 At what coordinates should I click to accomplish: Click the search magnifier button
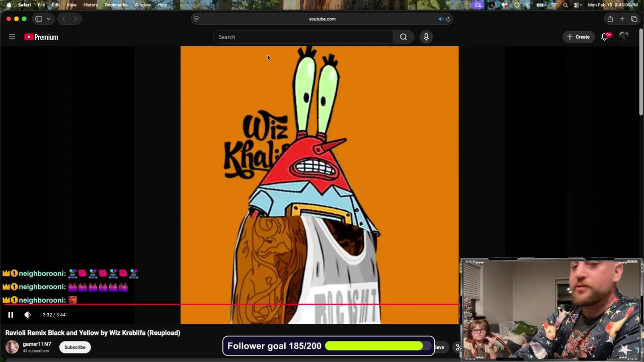point(404,37)
